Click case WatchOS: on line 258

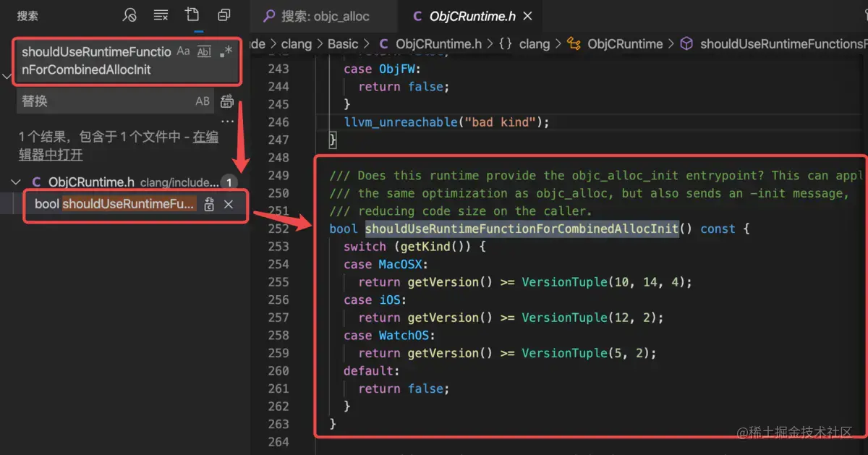tap(390, 335)
